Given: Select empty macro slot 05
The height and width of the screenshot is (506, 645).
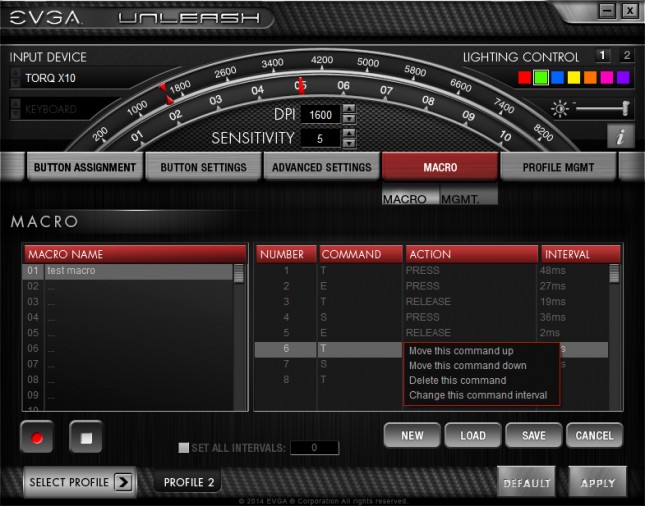Looking at the screenshot, I should 128,333.
